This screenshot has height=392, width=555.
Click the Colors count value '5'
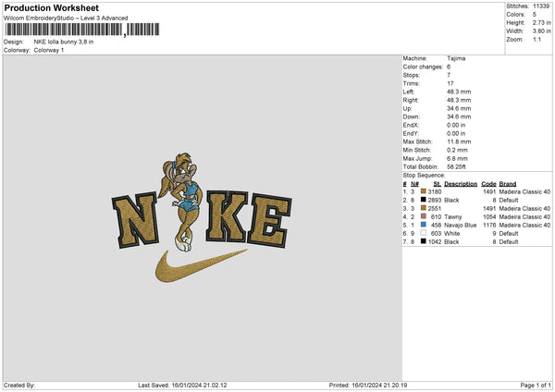[535, 15]
